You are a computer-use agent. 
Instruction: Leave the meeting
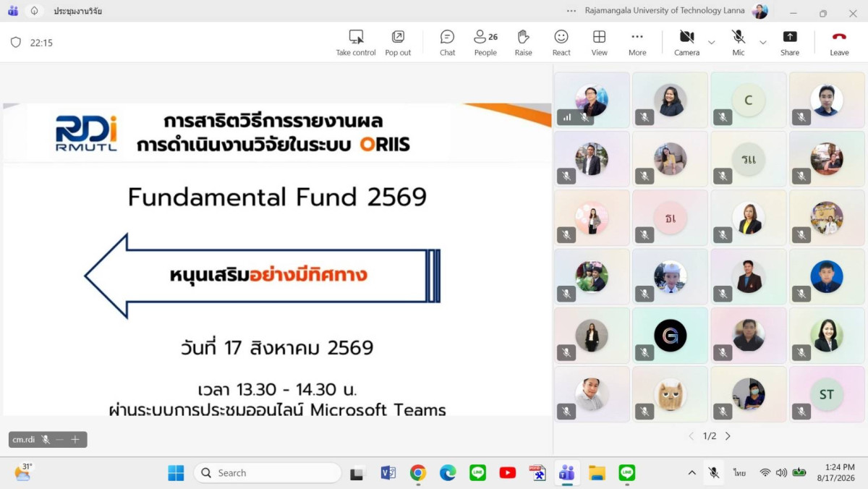839,43
